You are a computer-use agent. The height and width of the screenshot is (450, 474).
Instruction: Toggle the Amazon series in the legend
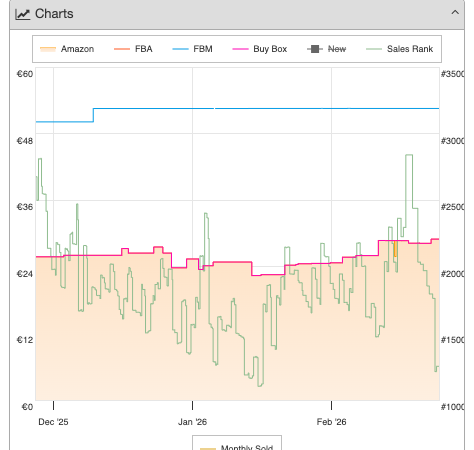(x=67, y=49)
